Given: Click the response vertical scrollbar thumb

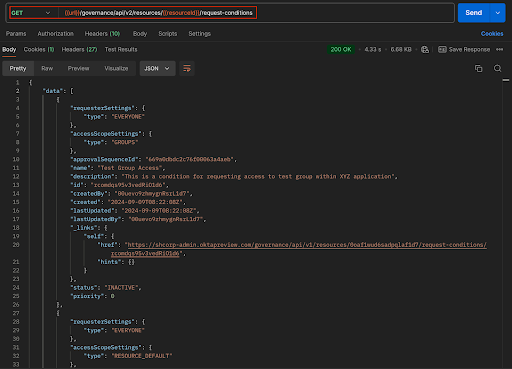Looking at the screenshot, I should 506,80.
